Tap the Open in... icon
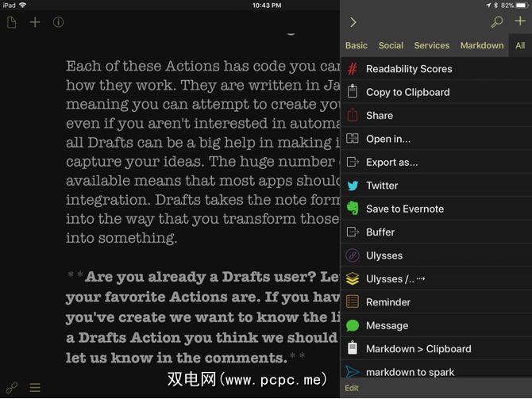Viewport: 532px width, 399px height. 353,139
